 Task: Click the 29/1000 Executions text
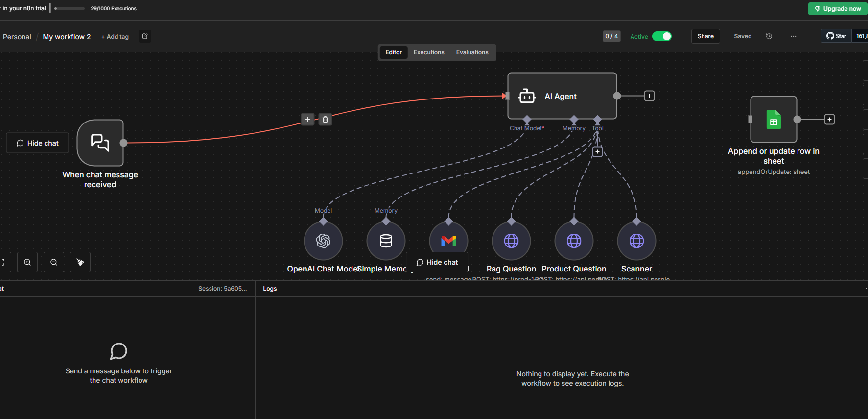114,8
